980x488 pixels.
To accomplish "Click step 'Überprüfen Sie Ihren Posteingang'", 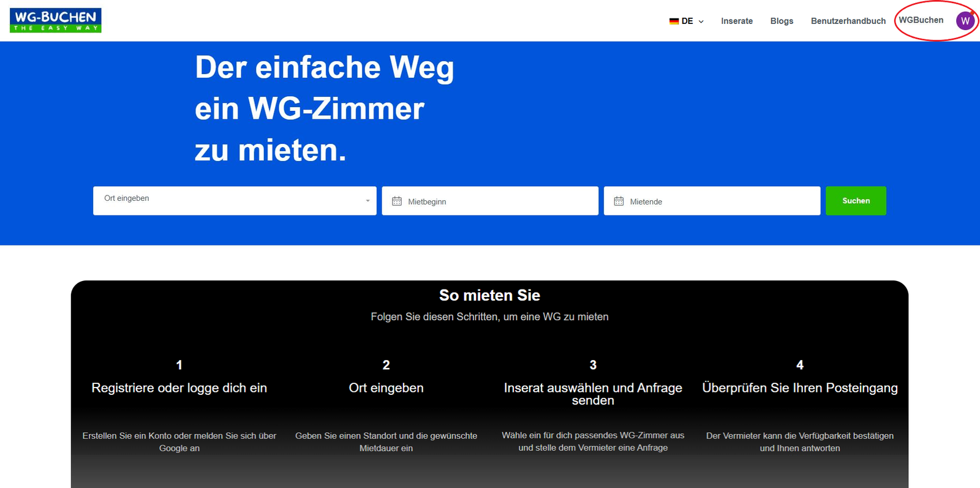I will (800, 388).
